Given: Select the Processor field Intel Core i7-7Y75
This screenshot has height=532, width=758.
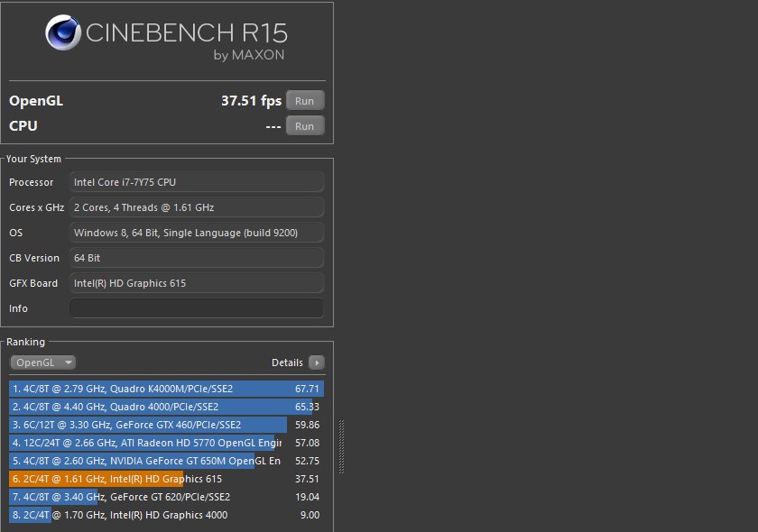Looking at the screenshot, I should pos(197,182).
